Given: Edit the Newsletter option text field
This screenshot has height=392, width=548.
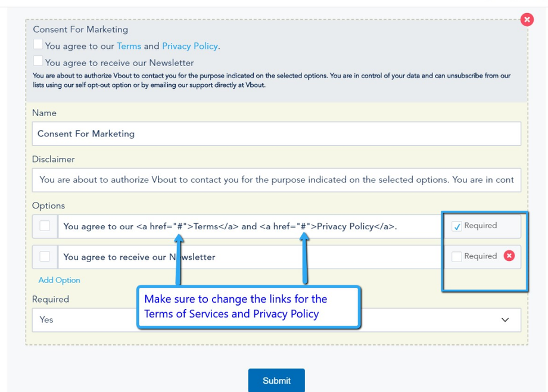Looking at the screenshot, I should point(250,257).
